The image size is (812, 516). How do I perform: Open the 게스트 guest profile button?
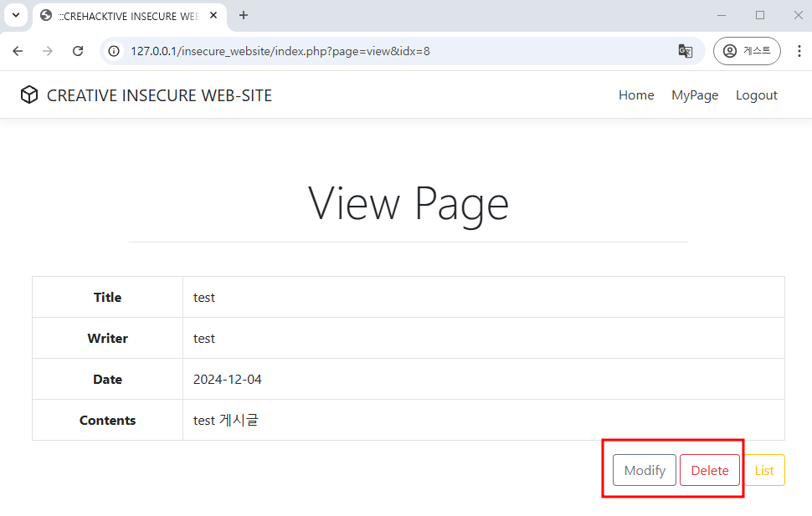click(x=746, y=51)
